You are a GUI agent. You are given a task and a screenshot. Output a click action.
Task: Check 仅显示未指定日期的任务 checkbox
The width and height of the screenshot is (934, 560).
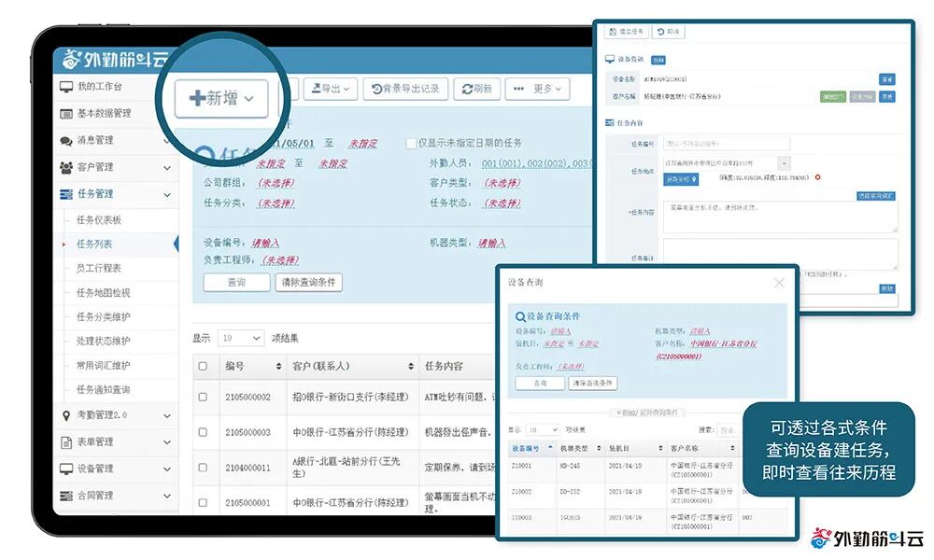click(408, 143)
